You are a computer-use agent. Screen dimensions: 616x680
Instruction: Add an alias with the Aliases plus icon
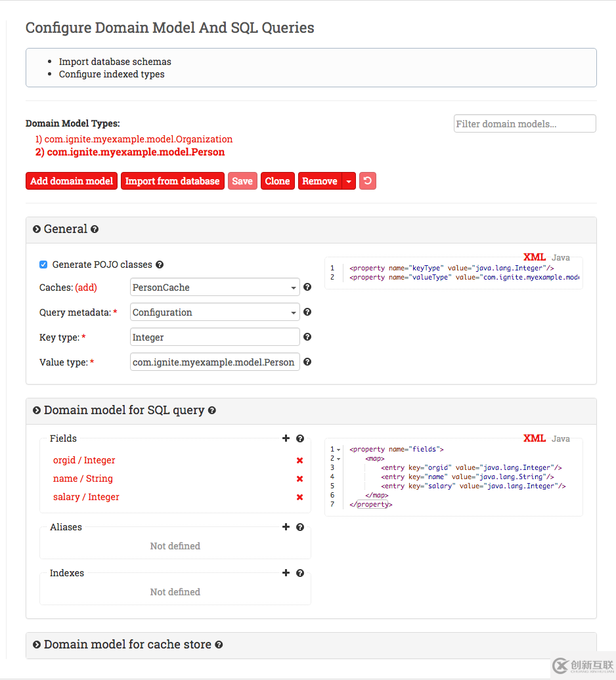tap(286, 526)
